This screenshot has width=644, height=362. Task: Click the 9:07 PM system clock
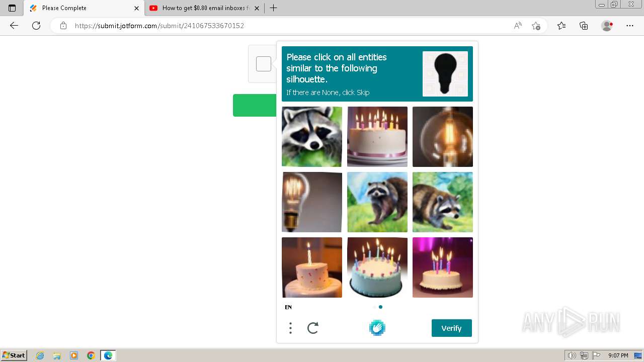tap(618, 355)
